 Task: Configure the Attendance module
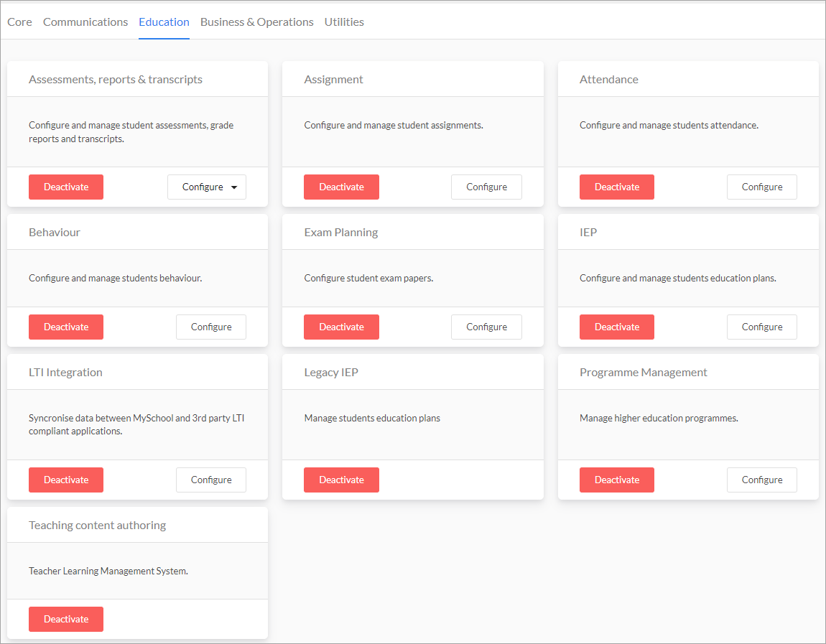(x=762, y=187)
